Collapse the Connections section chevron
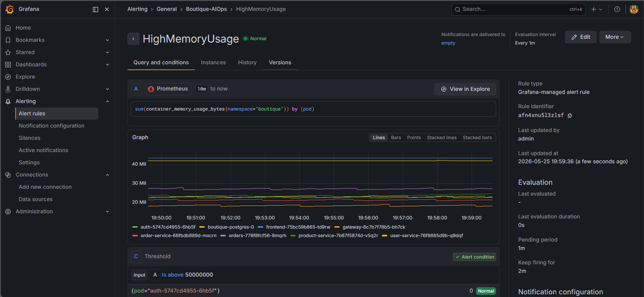The image size is (644, 297). tap(107, 175)
